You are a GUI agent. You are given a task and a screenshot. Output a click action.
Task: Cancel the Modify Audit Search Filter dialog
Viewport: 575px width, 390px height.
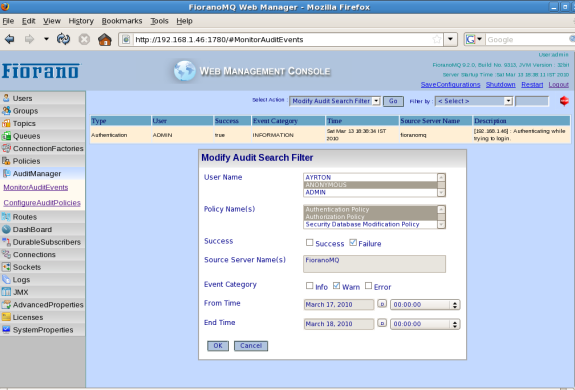point(251,346)
